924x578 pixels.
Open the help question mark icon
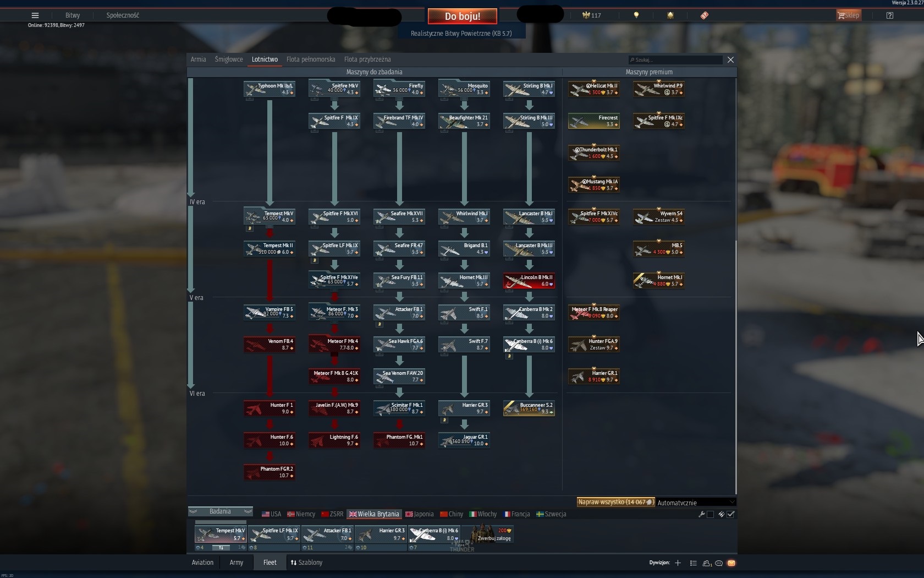tap(890, 15)
